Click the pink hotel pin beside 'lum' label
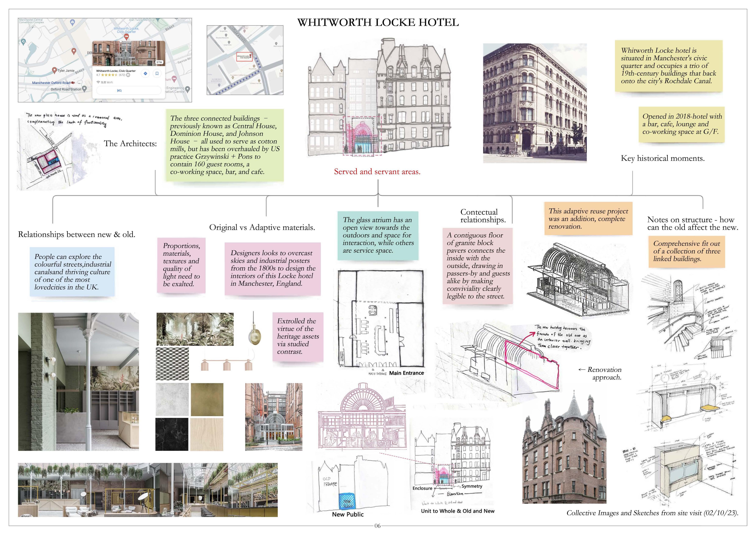 pyautogui.click(x=174, y=79)
